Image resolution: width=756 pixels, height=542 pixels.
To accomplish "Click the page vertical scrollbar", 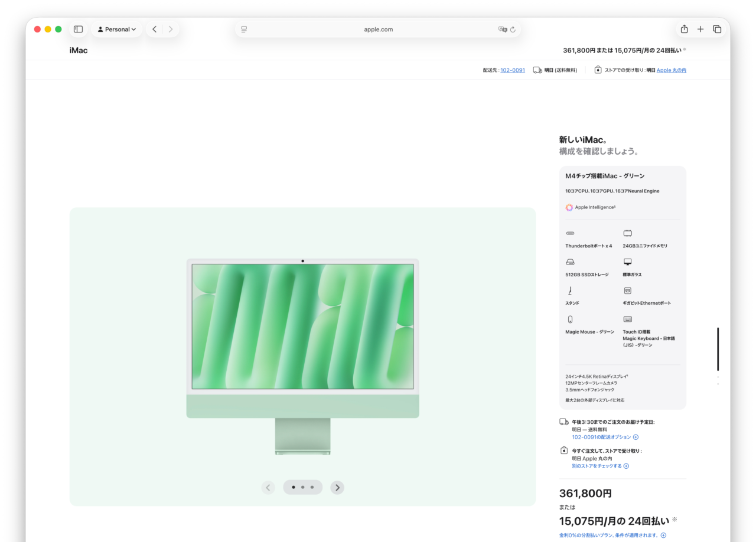I will [x=718, y=349].
